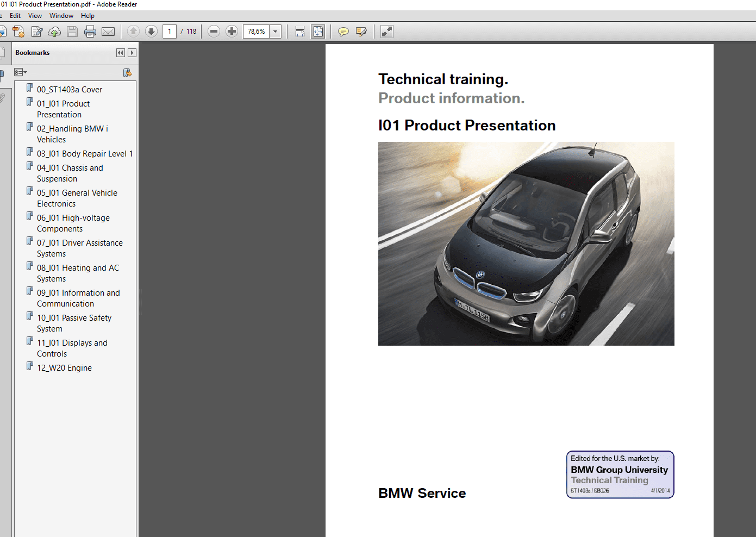
Task: Click the cloud upload icon in the toolbar
Action: click(x=54, y=32)
